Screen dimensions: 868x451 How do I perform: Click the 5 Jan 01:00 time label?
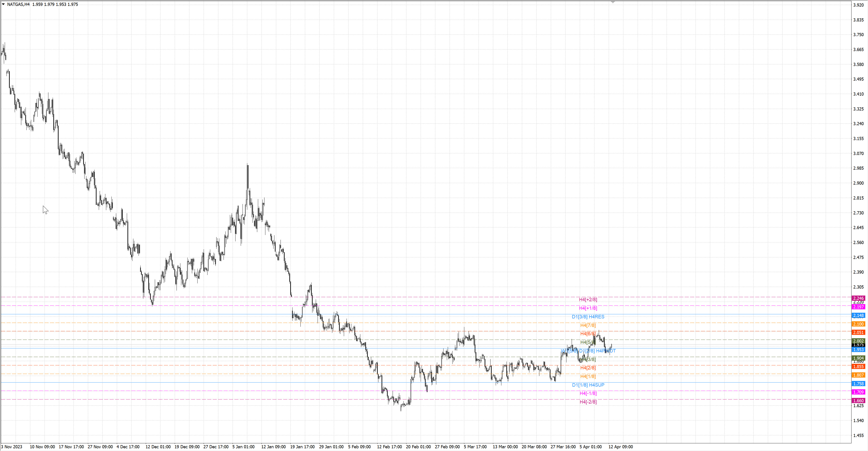pos(243,447)
